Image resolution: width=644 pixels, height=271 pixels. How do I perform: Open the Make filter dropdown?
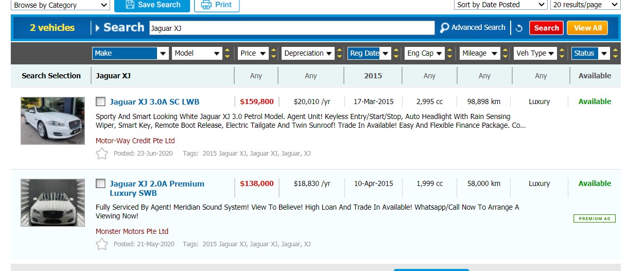[x=131, y=53]
